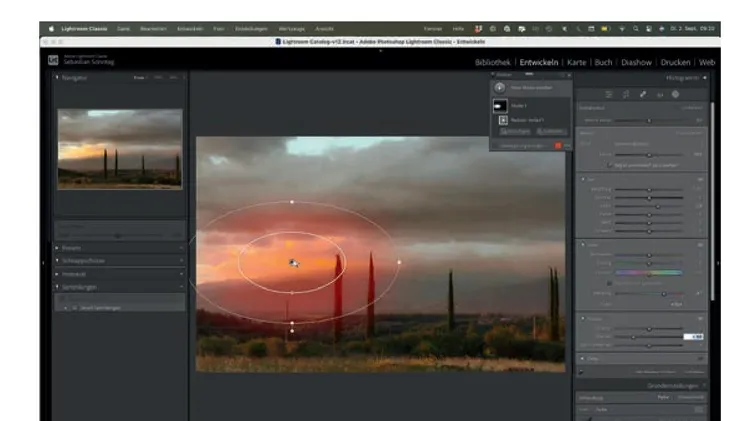
Task: Collapse the Sammlungen panel
Action: [57, 285]
